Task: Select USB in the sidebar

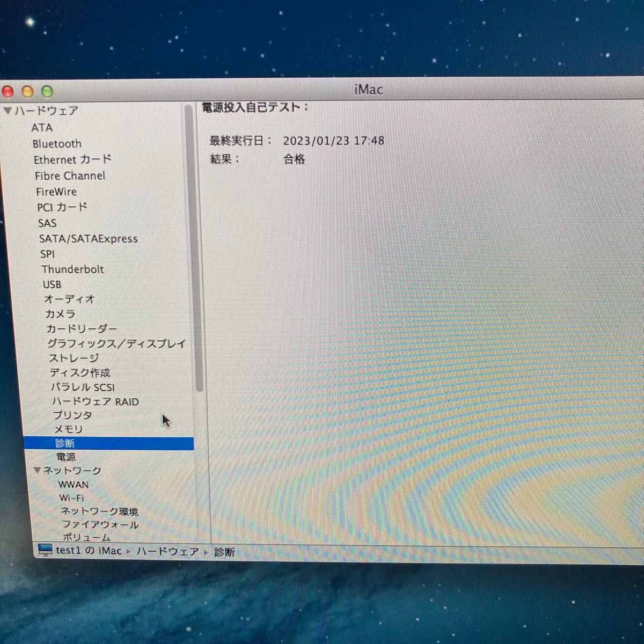Action: [x=52, y=284]
